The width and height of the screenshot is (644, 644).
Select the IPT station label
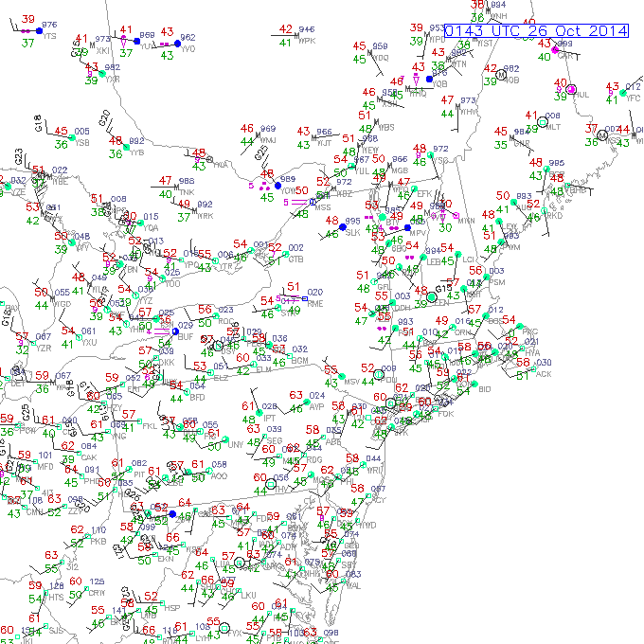point(269,418)
